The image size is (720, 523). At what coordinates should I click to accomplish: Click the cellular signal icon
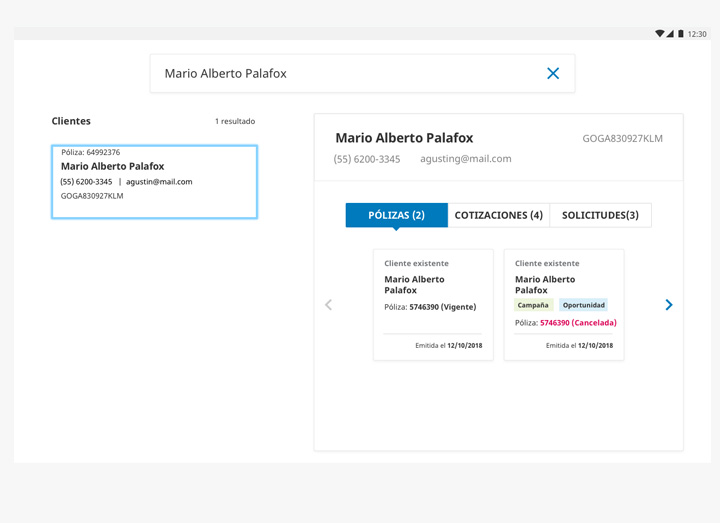pyautogui.click(x=670, y=34)
